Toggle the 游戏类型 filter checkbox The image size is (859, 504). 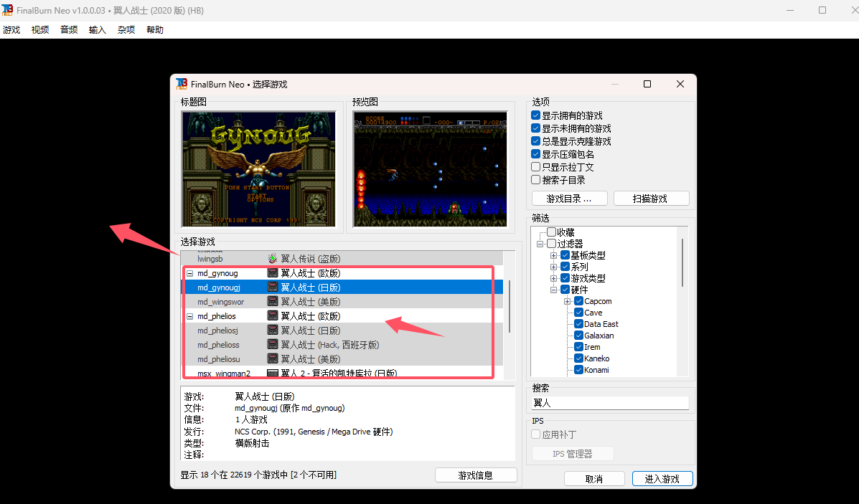[x=565, y=278]
